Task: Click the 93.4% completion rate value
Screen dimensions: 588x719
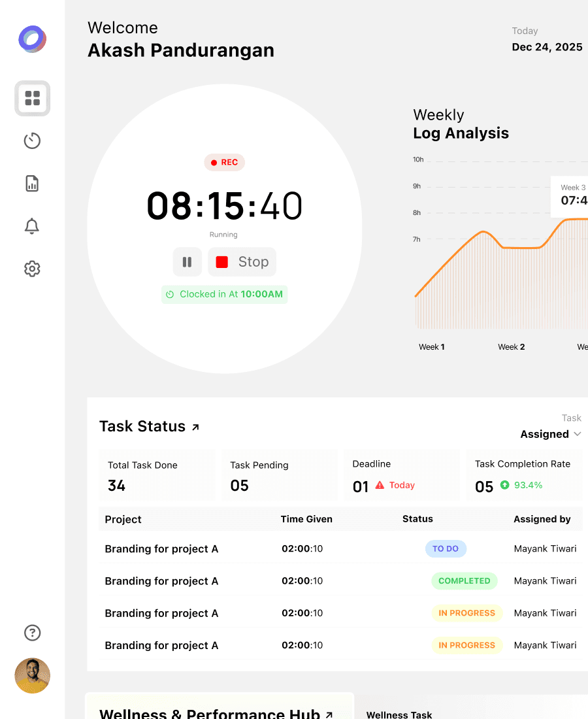Action: [x=528, y=485]
